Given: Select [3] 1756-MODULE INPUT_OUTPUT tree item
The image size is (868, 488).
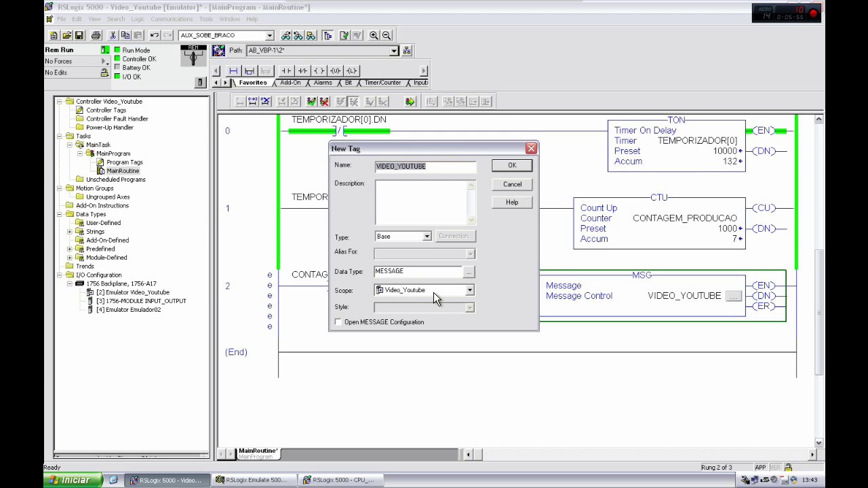Looking at the screenshot, I should (x=141, y=301).
